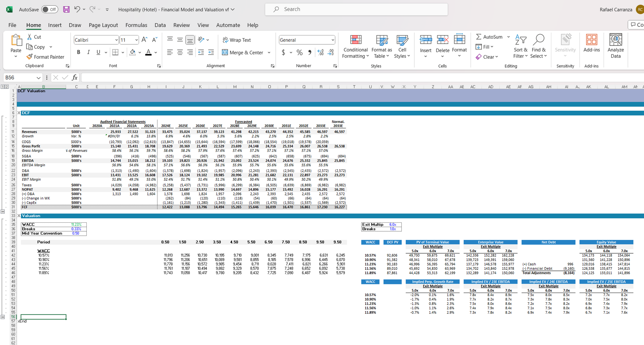This screenshot has width=644, height=345.
Task: Click the Save icon in title bar
Action: click(66, 9)
